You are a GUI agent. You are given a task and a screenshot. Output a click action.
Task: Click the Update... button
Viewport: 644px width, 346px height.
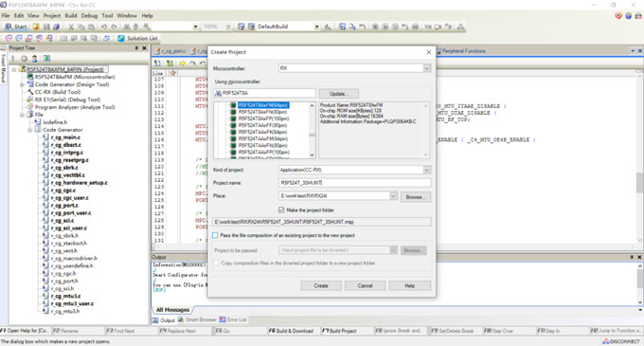point(338,94)
